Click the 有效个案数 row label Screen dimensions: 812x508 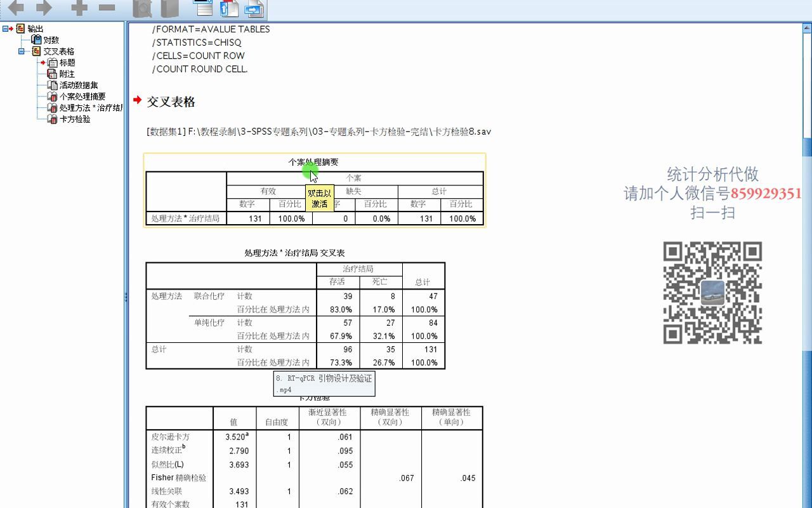coord(170,504)
